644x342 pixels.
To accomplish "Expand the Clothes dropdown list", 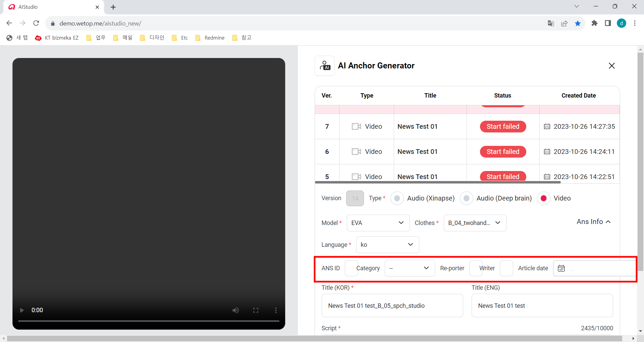I will click(x=475, y=223).
